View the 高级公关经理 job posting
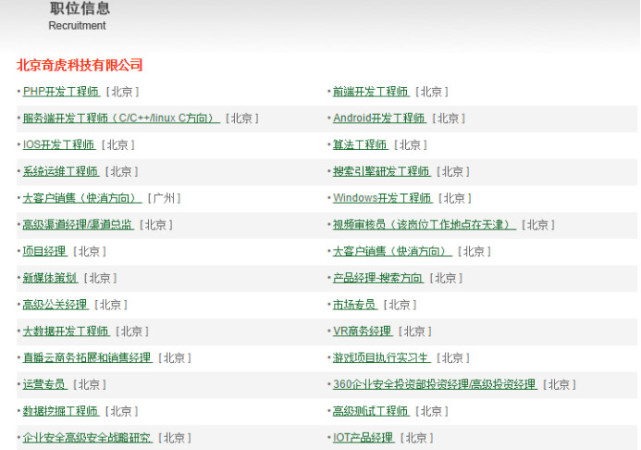The image size is (641, 450). click(56, 304)
